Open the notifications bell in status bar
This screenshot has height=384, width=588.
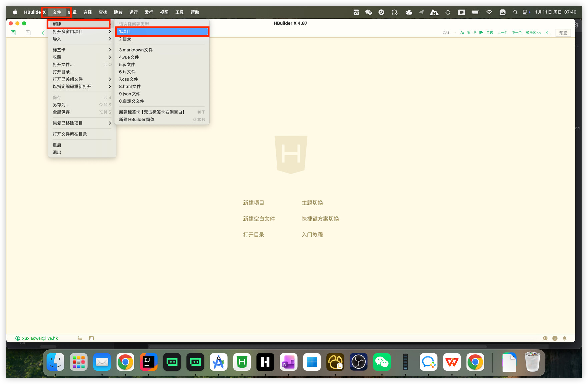564,338
